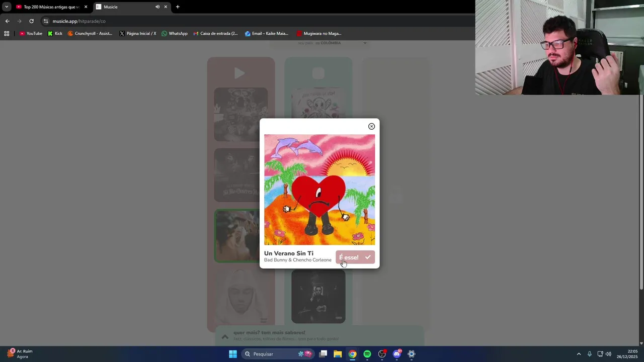View site information icon in the address bar
The height and width of the screenshot is (362, 644).
pyautogui.click(x=46, y=21)
